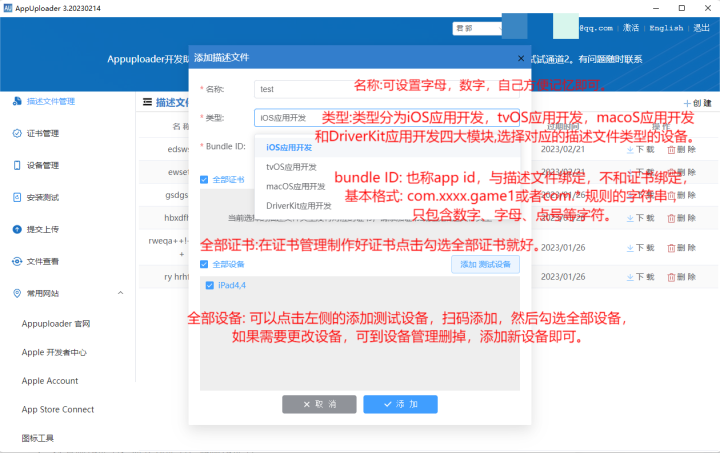Open the account dropdown in the header
Image resolution: width=720 pixels, height=453 pixels.
coord(478,28)
